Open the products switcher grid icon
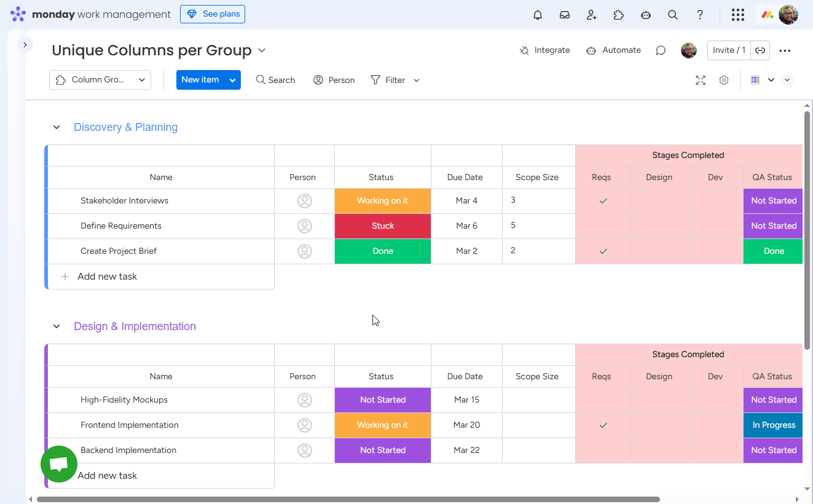This screenshot has width=813, height=504. click(x=738, y=15)
